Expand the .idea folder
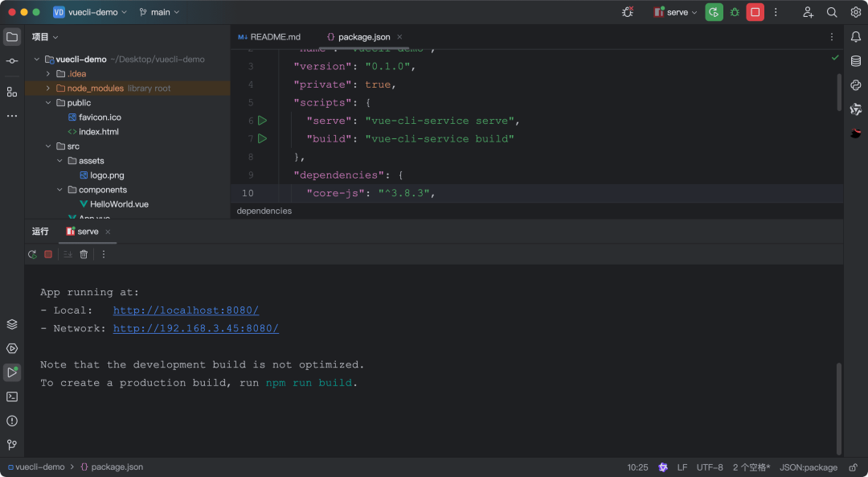868x477 pixels. (x=48, y=74)
